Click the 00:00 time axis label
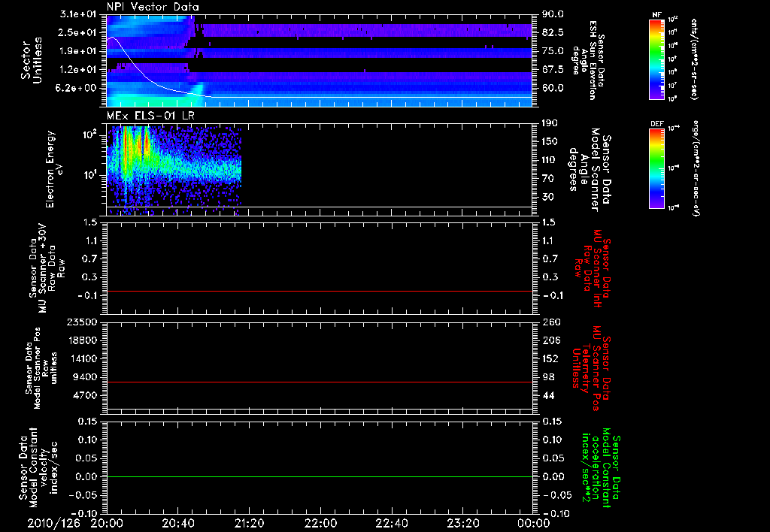Viewport: 770px width, 532px height. tap(533, 523)
